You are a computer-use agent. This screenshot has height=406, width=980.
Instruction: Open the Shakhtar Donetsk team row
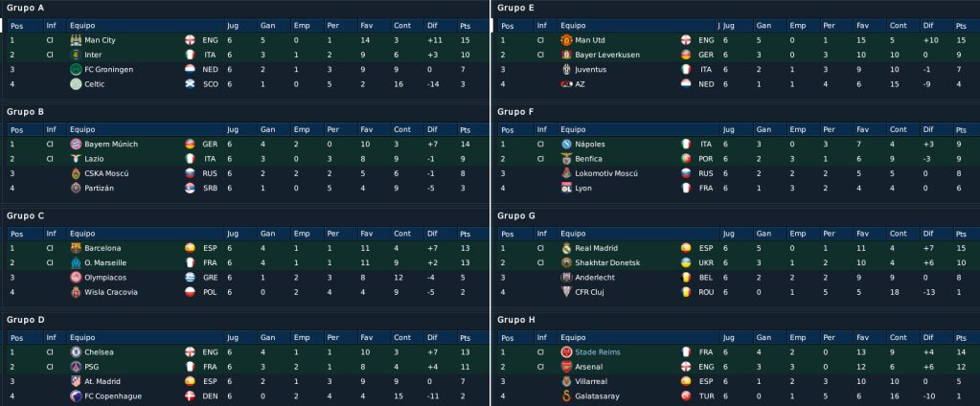[735, 263]
